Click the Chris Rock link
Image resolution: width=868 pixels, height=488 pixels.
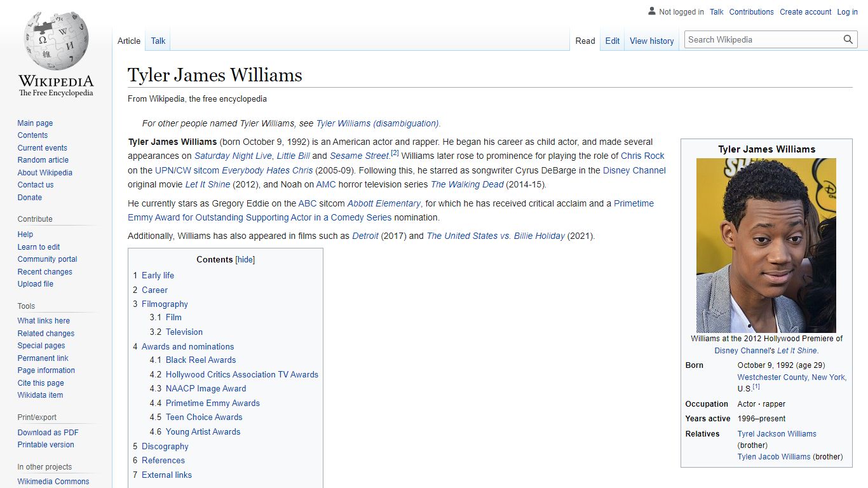pyautogui.click(x=642, y=156)
